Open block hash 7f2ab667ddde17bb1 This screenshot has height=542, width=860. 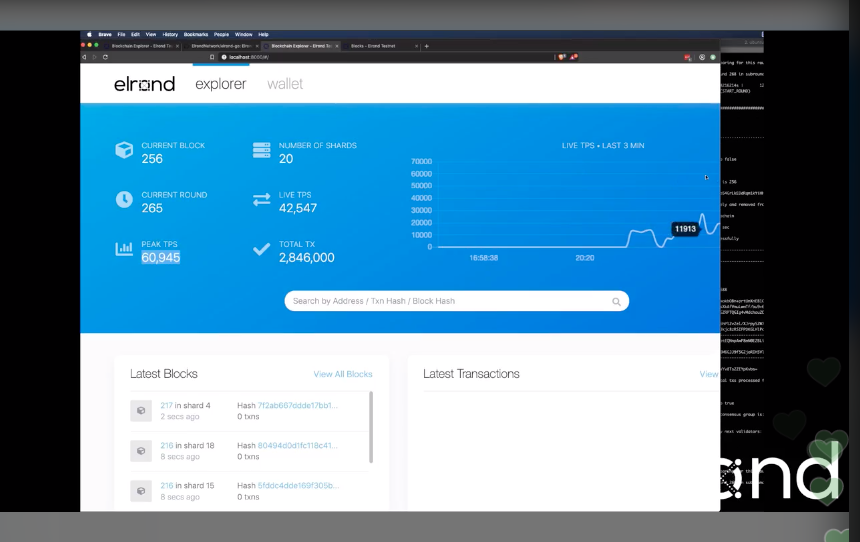tap(298, 405)
